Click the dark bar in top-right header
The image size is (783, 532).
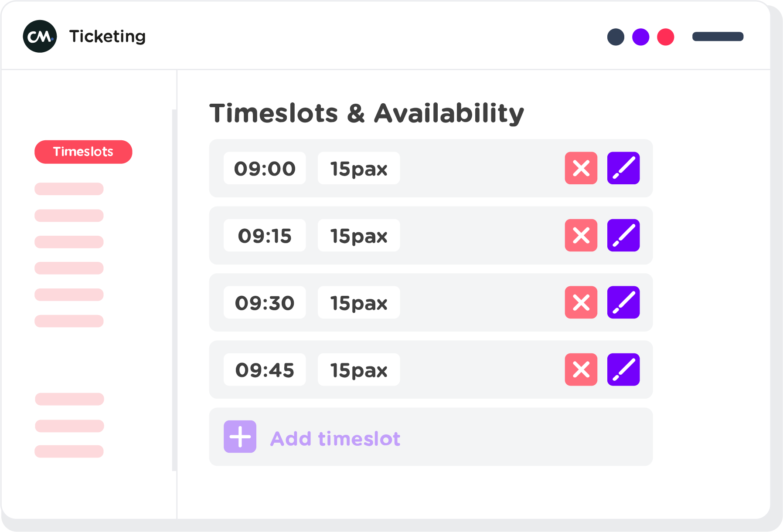point(718,37)
